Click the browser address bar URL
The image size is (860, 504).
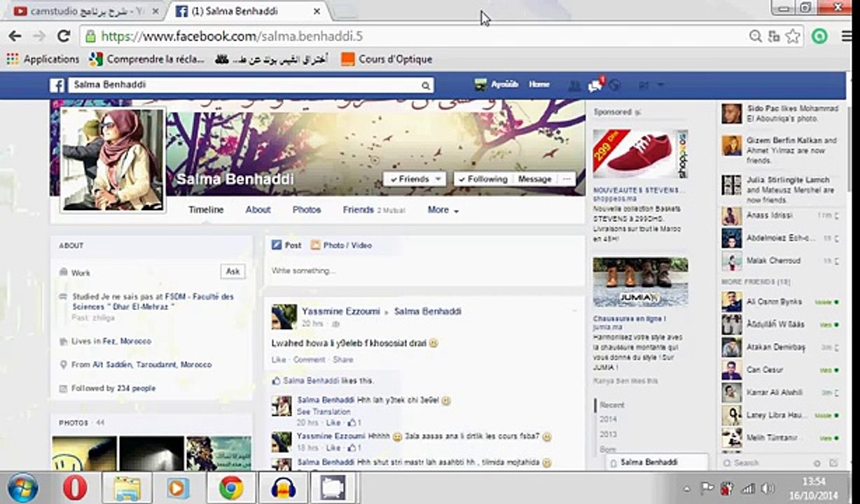pos(232,36)
